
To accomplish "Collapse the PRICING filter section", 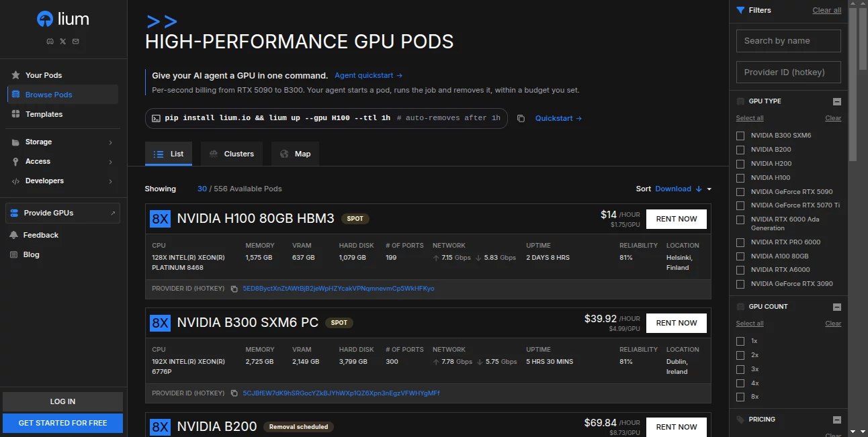I will pyautogui.click(x=837, y=420).
